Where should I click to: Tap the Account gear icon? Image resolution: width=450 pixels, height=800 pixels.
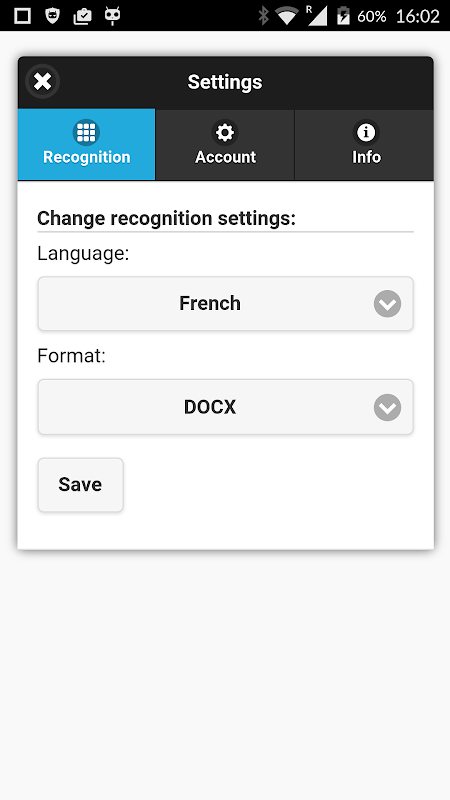coord(225,133)
